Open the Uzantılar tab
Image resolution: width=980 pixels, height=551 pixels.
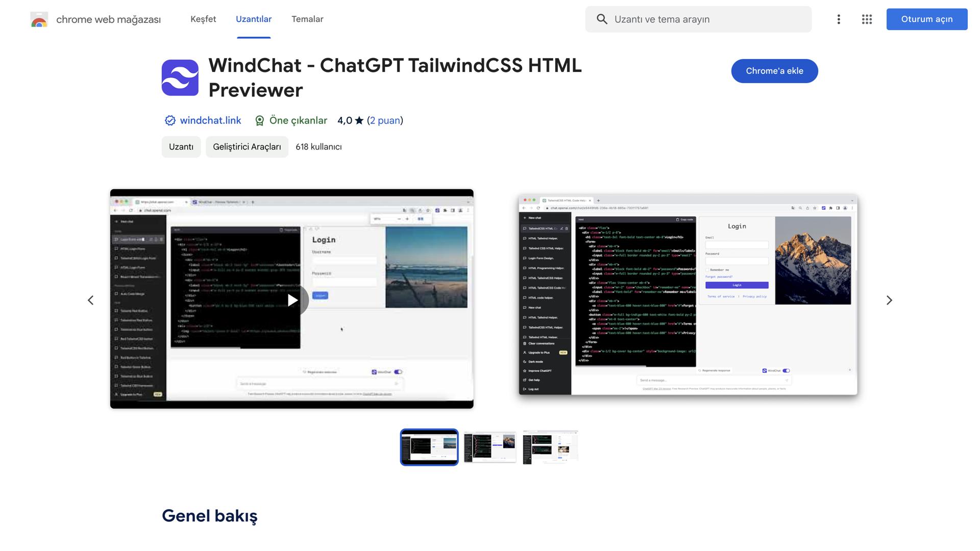point(254,19)
